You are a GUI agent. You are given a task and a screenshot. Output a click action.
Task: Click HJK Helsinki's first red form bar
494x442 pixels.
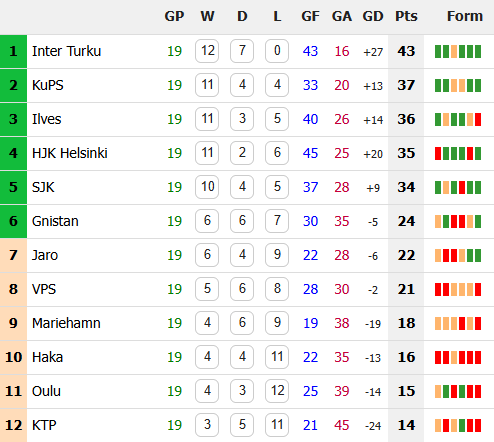coord(438,153)
